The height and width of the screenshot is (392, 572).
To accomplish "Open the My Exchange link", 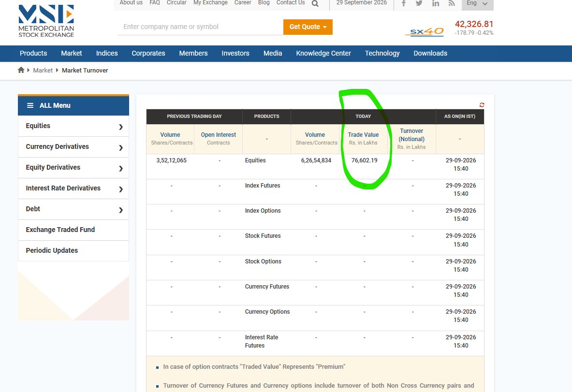I will [x=210, y=2].
